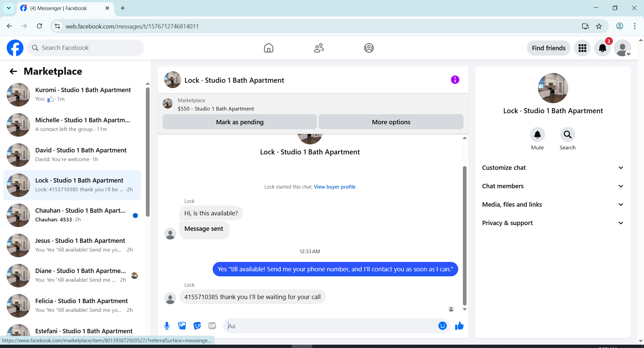Open conversation information purple icon
Image resolution: width=644 pixels, height=348 pixels.
[x=455, y=80]
